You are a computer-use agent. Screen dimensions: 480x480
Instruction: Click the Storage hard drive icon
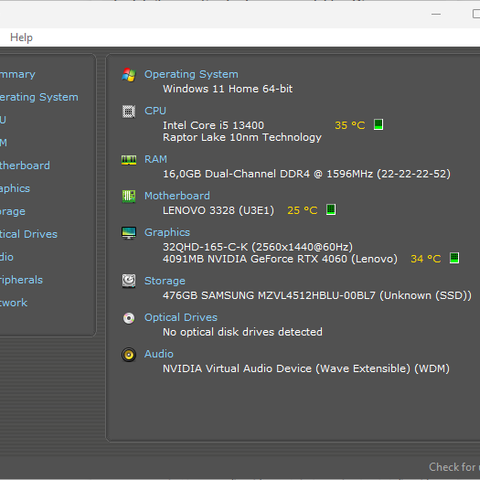point(129,281)
